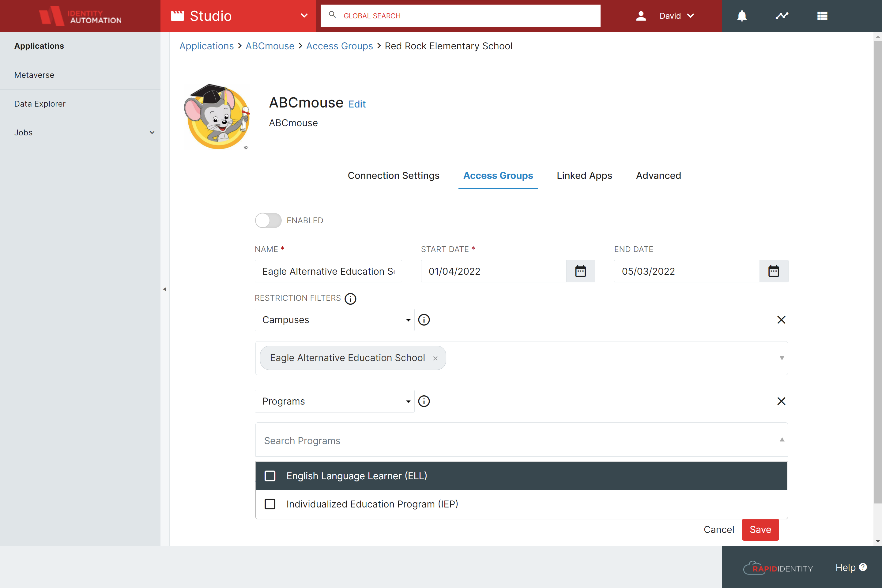
Task: Toggle the Enabled switch
Action: 268,221
